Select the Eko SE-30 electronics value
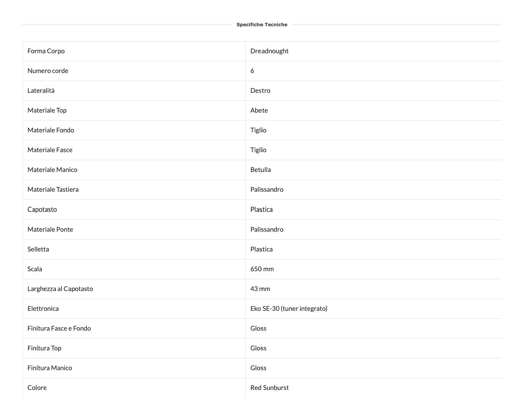The width and height of the screenshot is (524, 420). point(289,309)
